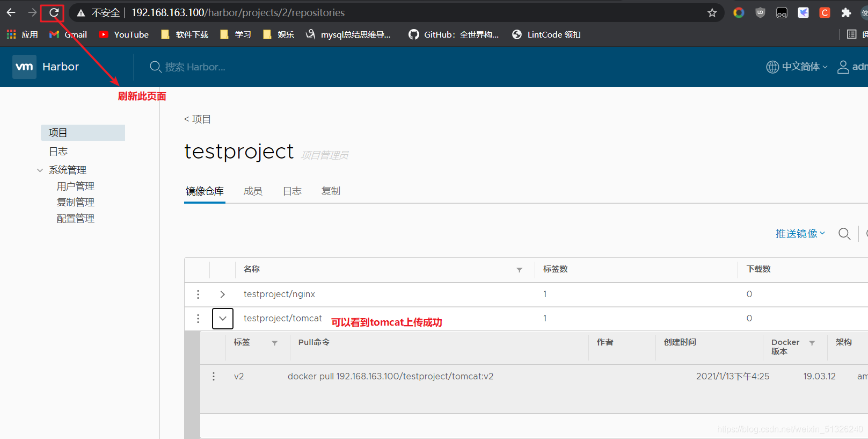Open the 名称 column filter
Viewport: 868px width, 439px height.
pos(519,270)
